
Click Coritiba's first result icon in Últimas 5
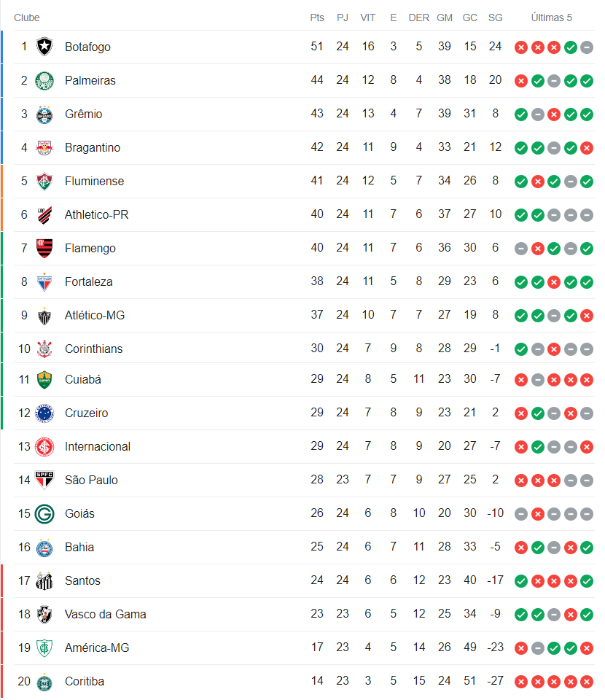(520, 682)
